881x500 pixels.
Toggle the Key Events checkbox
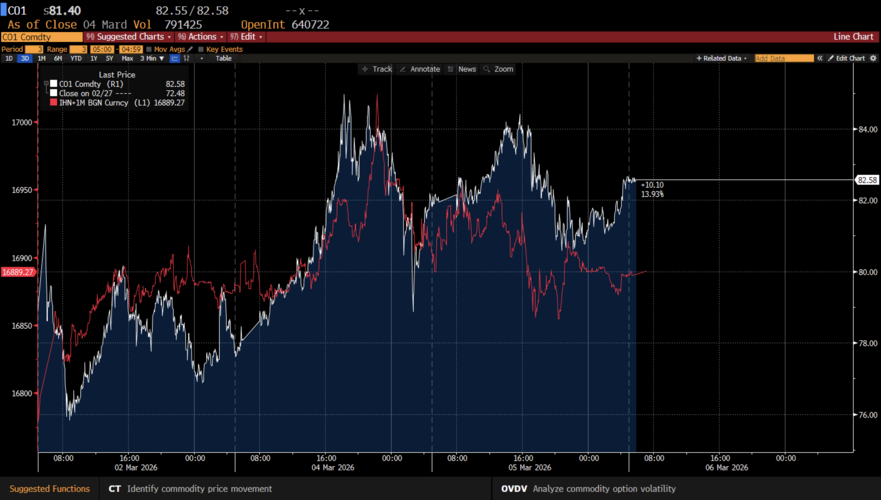(200, 48)
